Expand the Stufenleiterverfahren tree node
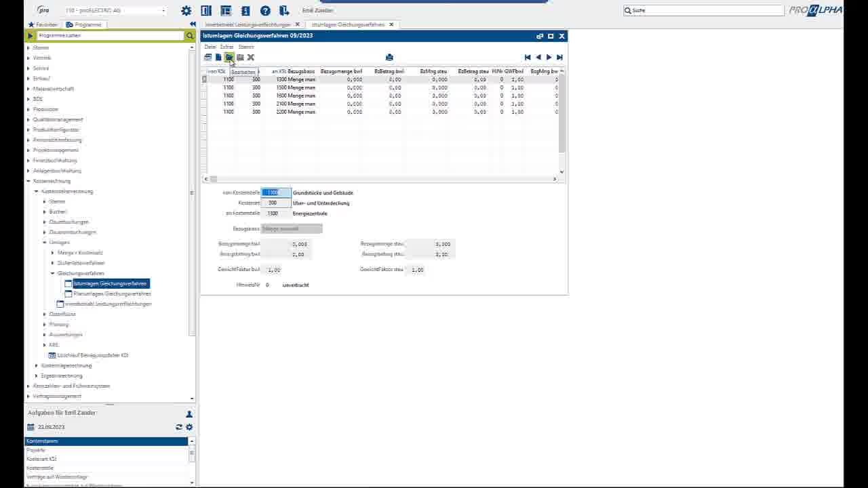Image resolution: width=868 pixels, height=488 pixels. 53,263
